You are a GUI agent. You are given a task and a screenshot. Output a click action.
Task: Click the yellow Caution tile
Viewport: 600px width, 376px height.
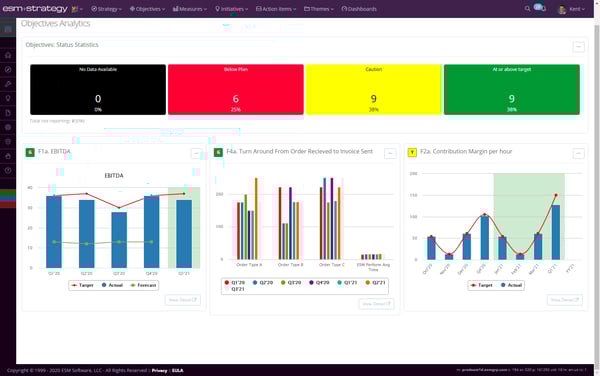pos(373,90)
